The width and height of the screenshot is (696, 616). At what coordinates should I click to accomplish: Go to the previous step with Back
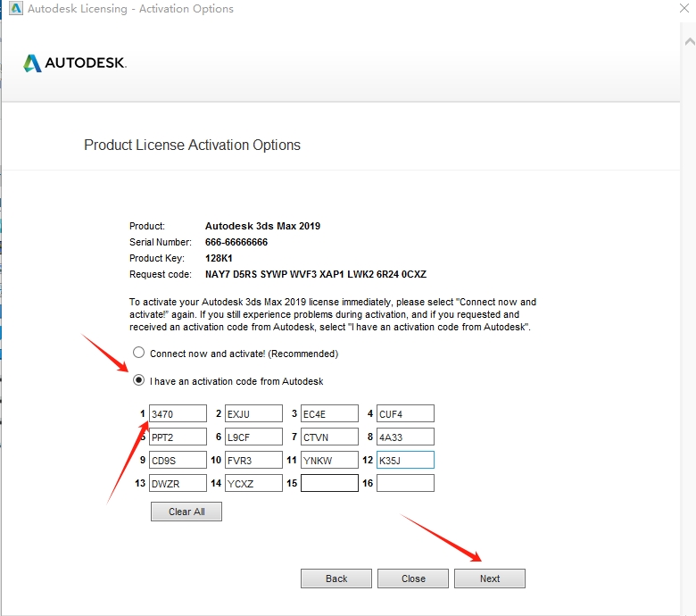336,579
